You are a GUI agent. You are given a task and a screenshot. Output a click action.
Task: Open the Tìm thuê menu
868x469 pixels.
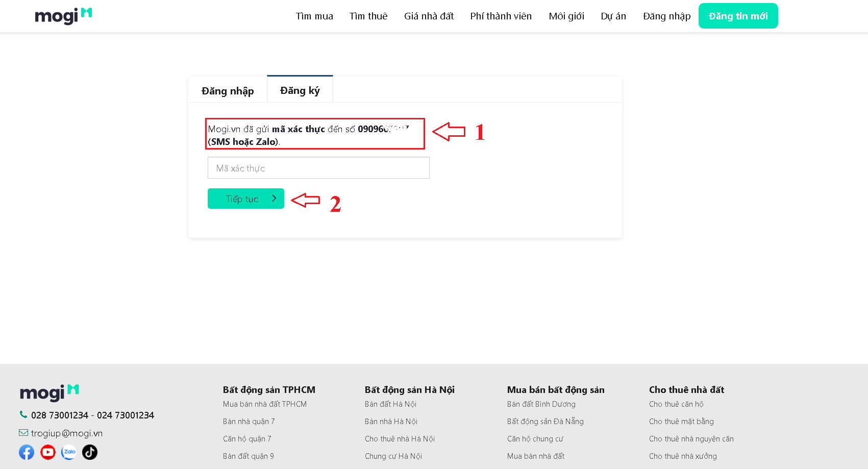point(368,16)
